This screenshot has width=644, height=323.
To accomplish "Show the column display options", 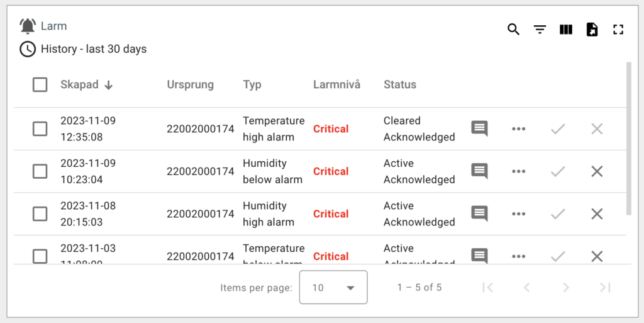I will pos(566,30).
